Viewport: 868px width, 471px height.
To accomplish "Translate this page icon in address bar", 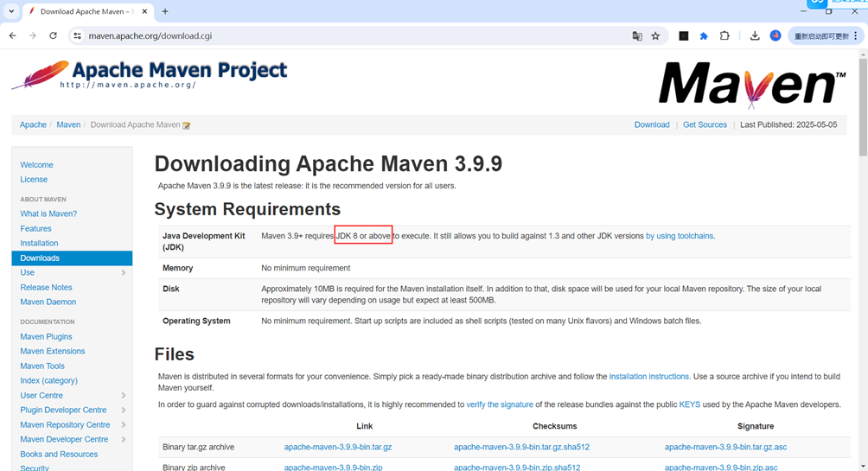I will click(637, 36).
